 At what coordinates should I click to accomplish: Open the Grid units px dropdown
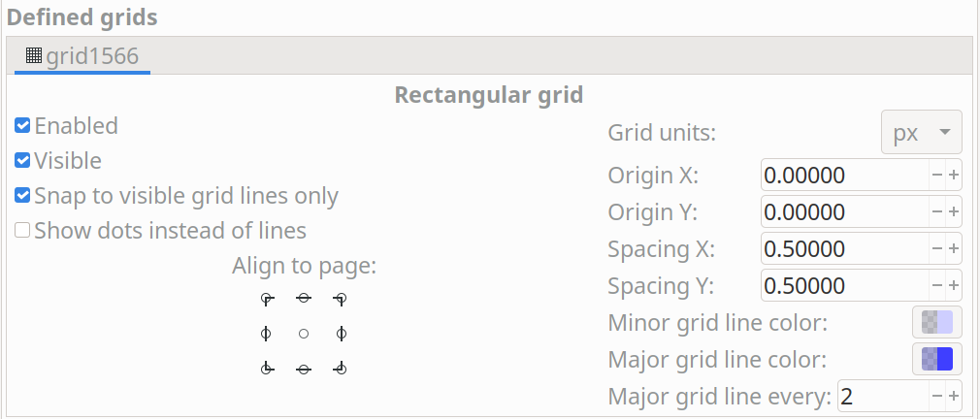(921, 134)
